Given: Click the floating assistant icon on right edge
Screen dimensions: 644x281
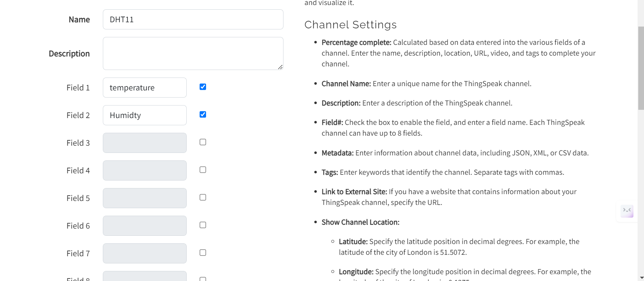Looking at the screenshot, I should 627,211.
